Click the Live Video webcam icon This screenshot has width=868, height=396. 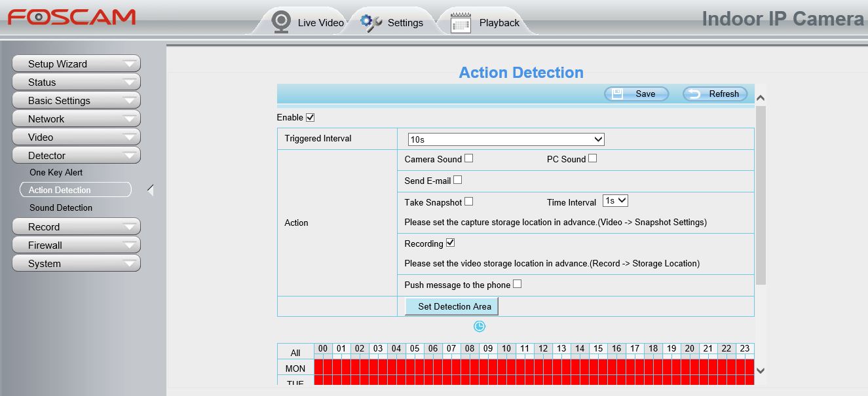click(x=282, y=22)
